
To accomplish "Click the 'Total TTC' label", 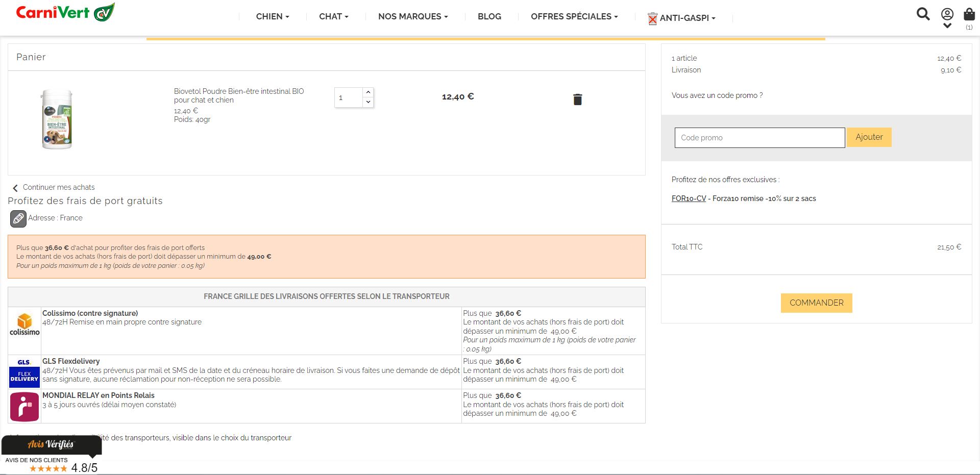I will 687,247.
